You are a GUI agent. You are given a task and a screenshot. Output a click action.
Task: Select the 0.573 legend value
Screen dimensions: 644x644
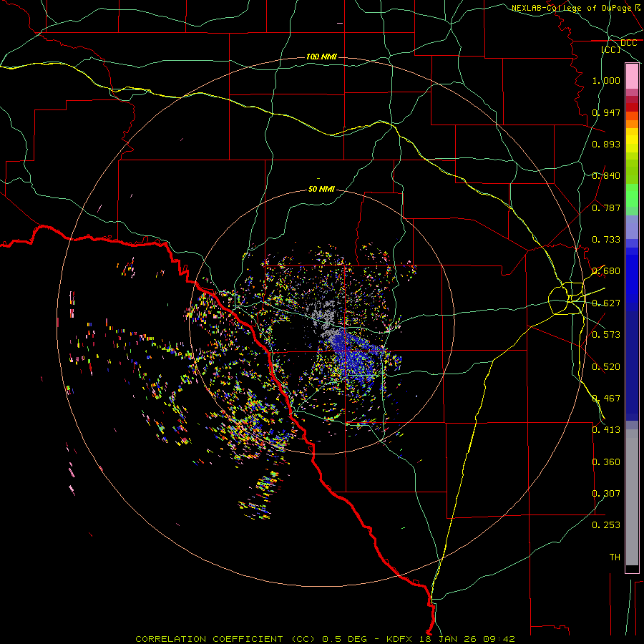coord(606,335)
